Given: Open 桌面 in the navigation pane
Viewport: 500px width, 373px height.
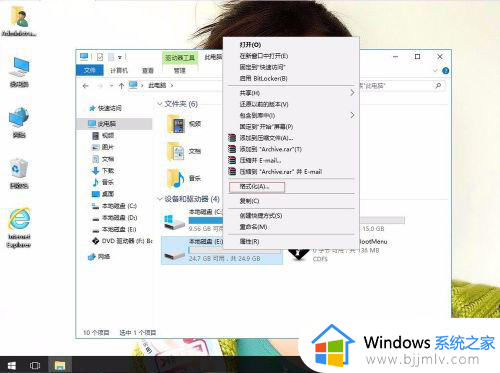Looking at the screenshot, I should (108, 194).
